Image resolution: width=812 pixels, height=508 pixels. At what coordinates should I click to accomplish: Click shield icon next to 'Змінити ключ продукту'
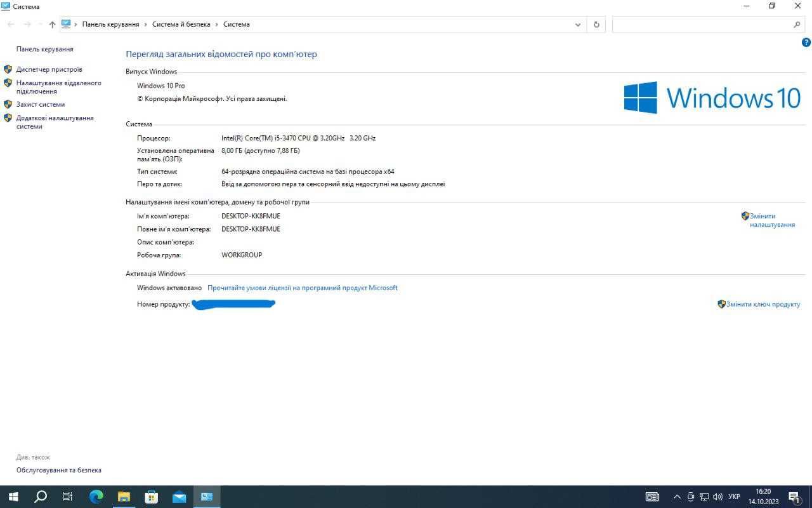tap(721, 304)
